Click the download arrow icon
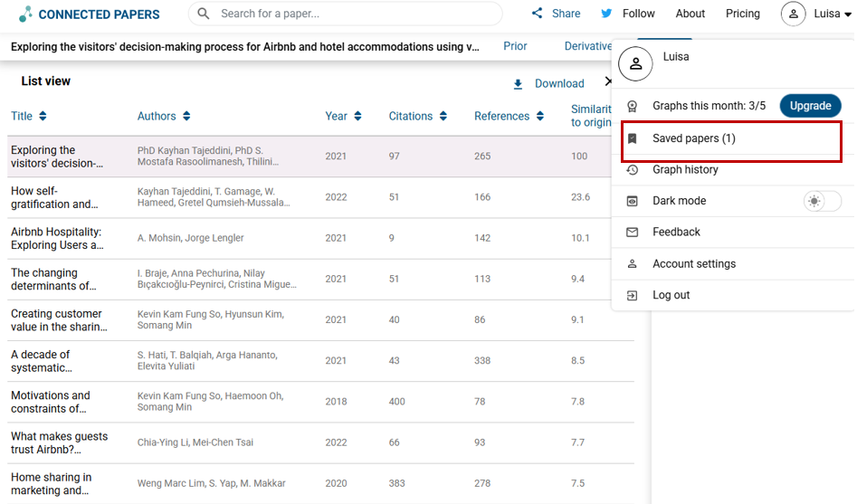Screen dimensions: 857x504 point(519,84)
